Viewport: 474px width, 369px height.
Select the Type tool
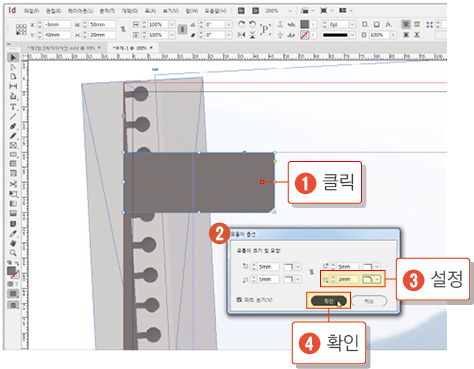(13, 107)
